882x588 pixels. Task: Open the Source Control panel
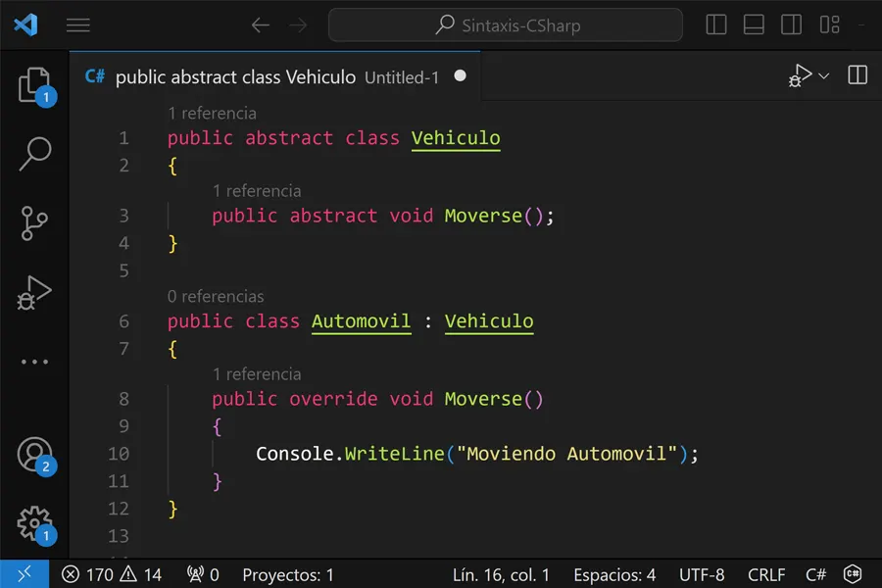(x=34, y=223)
